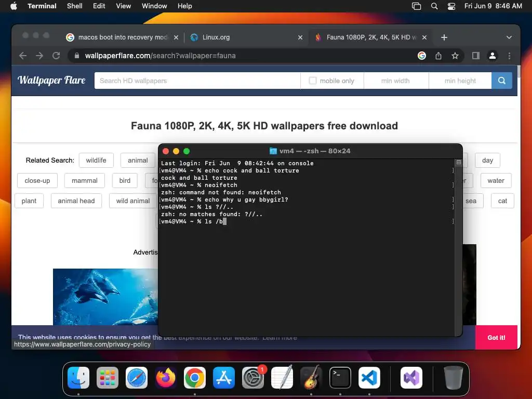Click the min width field
The height and width of the screenshot is (399, 532).
[396, 81]
